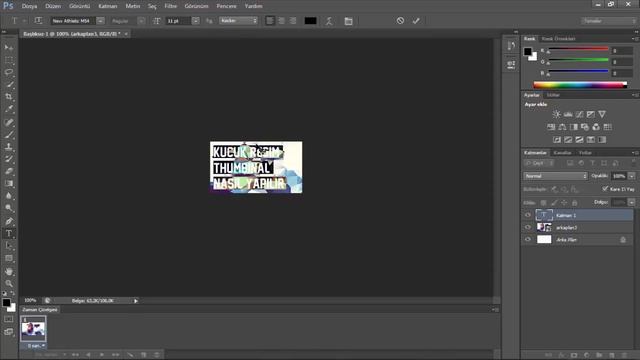Select the Gradient tool
The image size is (640, 360).
pos(9,183)
